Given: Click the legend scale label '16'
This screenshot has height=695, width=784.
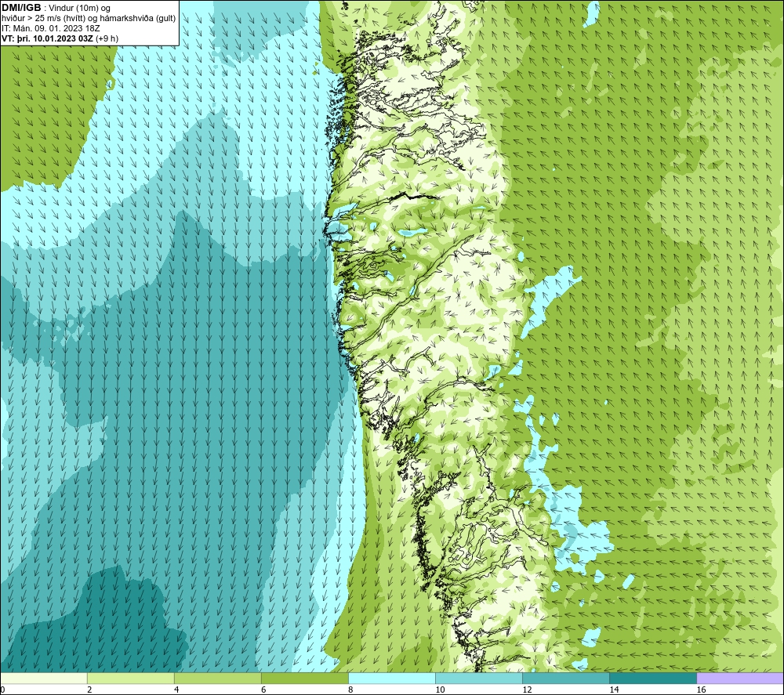Looking at the screenshot, I should pos(702,690).
